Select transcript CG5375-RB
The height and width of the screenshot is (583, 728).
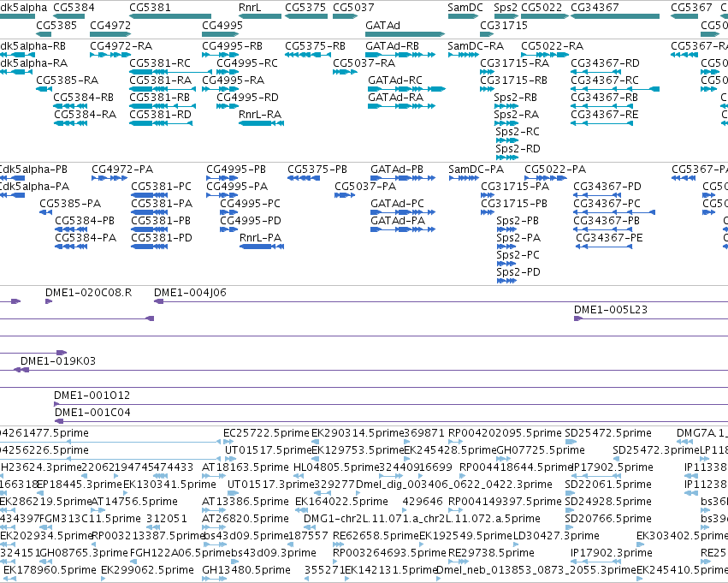point(308,55)
